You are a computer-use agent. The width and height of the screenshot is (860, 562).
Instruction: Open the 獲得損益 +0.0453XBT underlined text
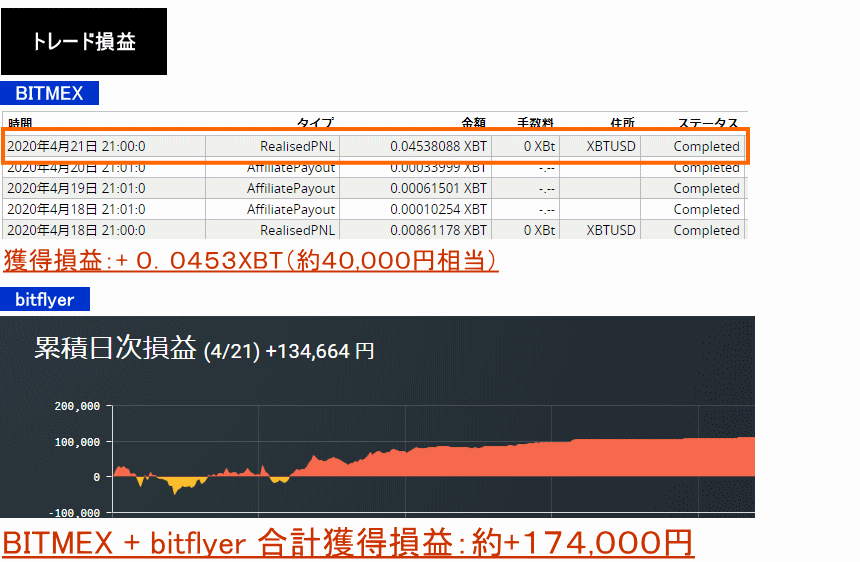click(x=250, y=261)
